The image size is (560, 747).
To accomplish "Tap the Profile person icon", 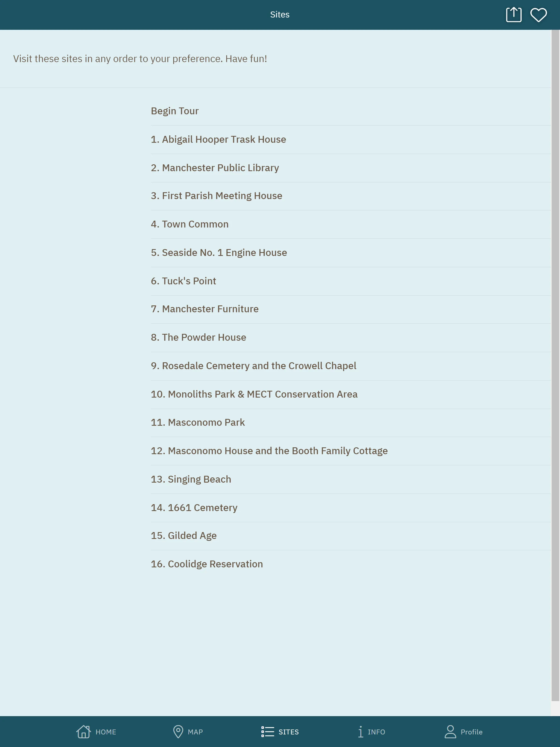I will (x=451, y=732).
